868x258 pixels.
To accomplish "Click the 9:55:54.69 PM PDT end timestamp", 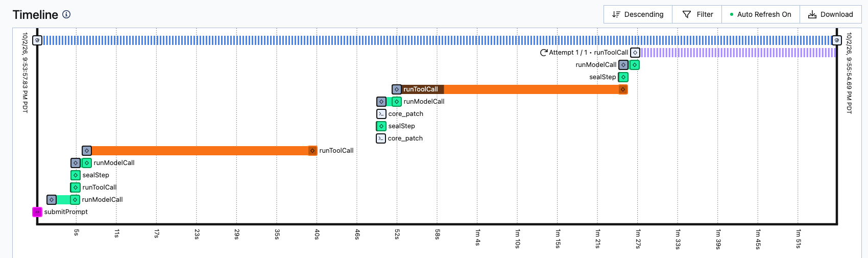I will pyautogui.click(x=849, y=73).
